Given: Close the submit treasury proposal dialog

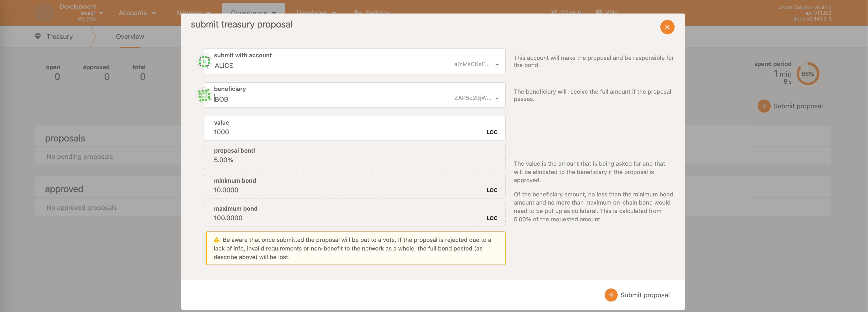Looking at the screenshot, I should click(667, 27).
